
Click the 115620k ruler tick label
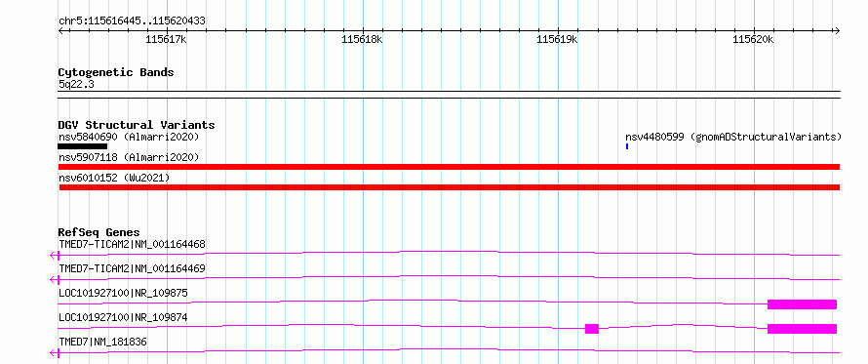[753, 39]
